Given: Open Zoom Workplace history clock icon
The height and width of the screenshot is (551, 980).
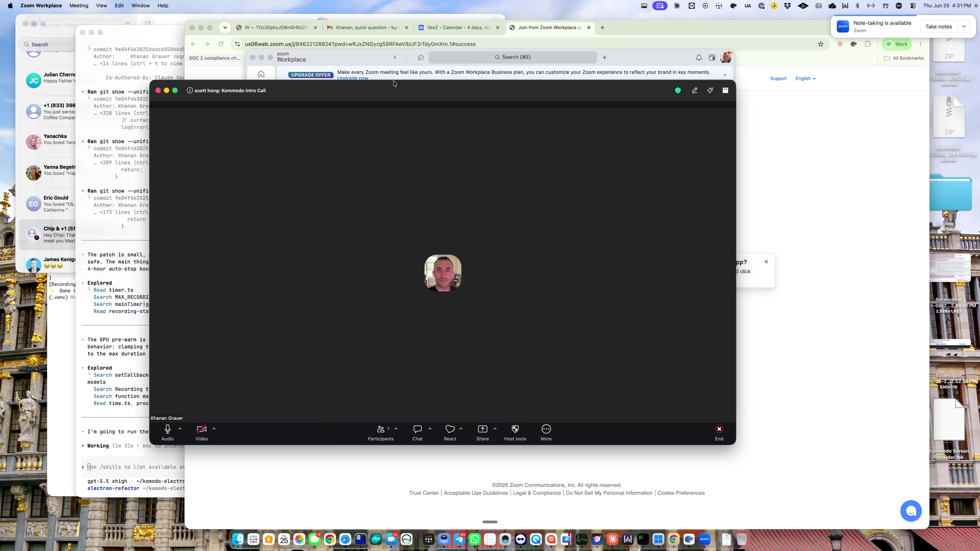Looking at the screenshot, I should point(421,57).
